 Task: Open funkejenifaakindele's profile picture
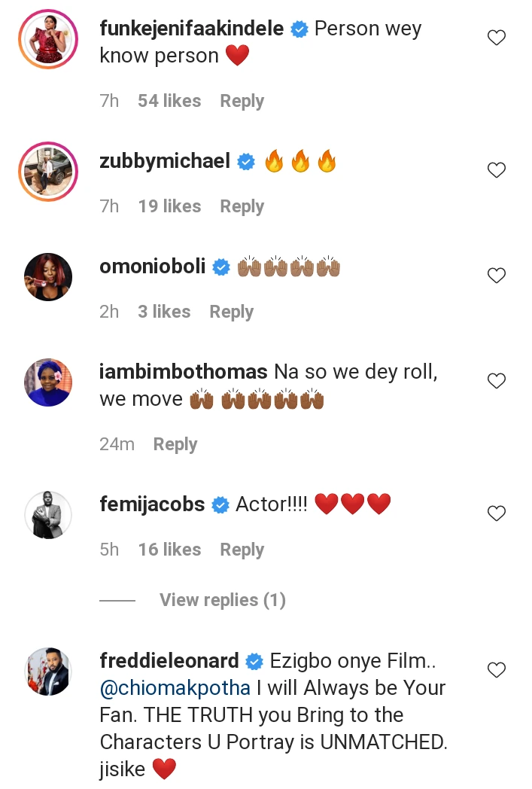click(x=49, y=38)
